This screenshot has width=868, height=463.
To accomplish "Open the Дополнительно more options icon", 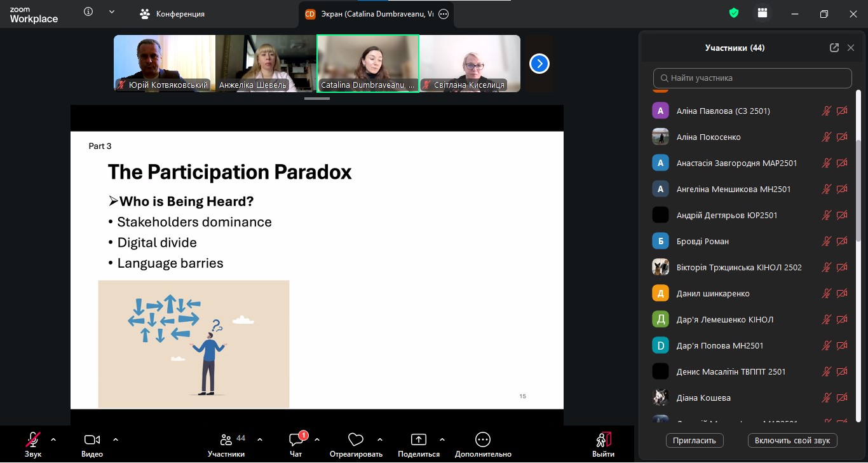I will 483,440.
